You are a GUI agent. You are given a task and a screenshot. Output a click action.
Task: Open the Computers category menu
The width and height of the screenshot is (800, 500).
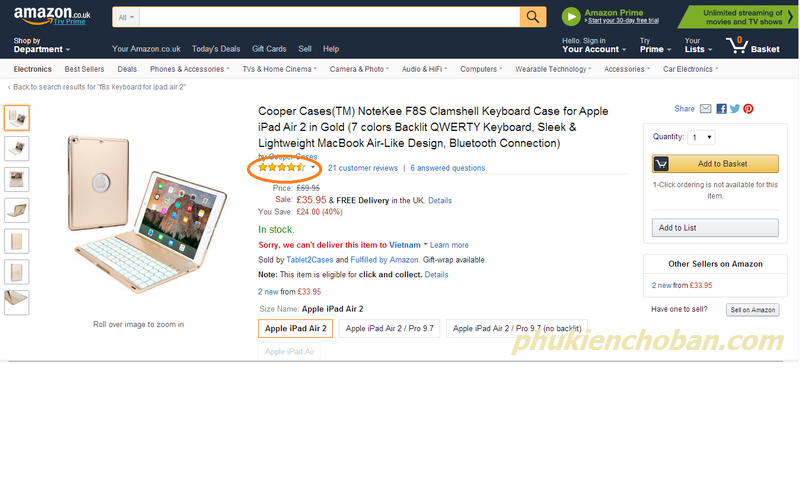pyautogui.click(x=481, y=69)
